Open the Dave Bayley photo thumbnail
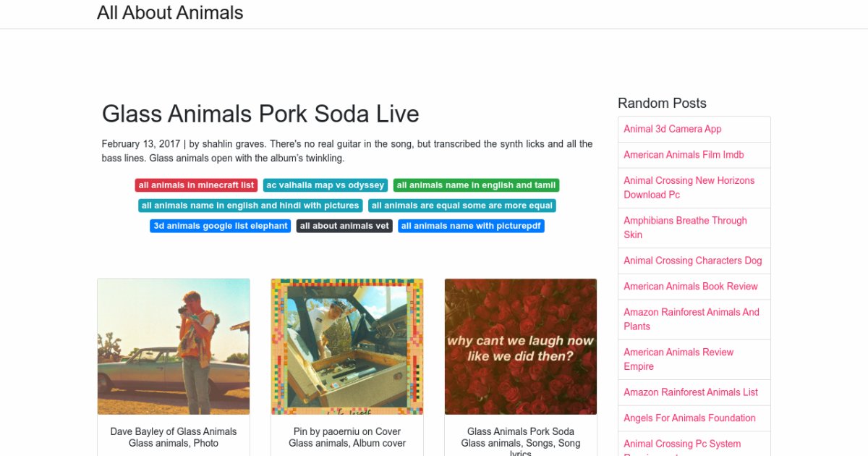This screenshot has height=456, width=868. pos(174,346)
